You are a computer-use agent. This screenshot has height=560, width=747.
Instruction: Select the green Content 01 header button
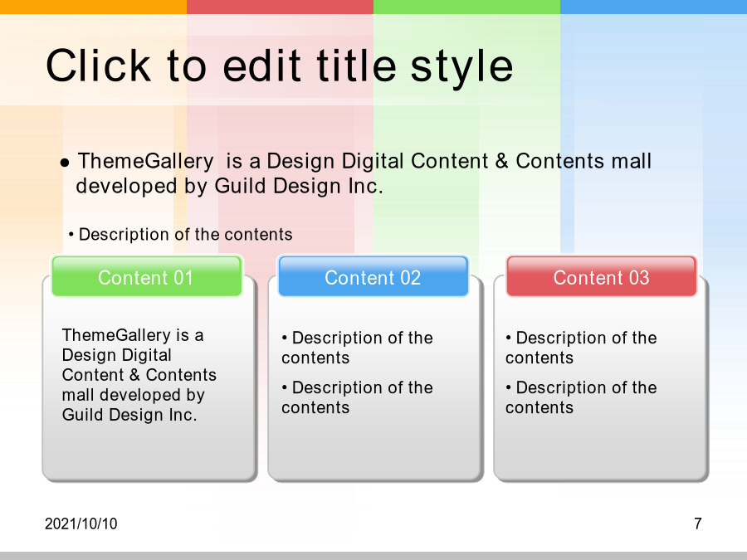click(x=147, y=276)
